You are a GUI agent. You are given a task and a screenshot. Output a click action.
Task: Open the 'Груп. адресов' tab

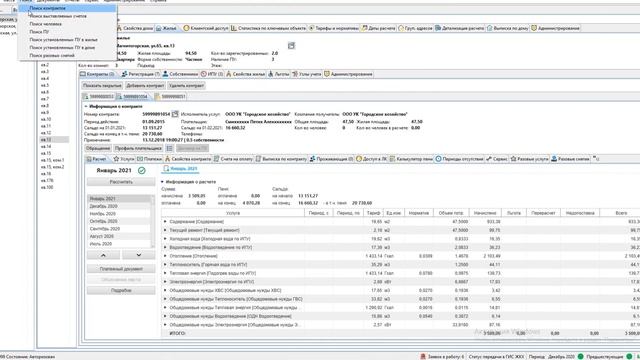415,28
